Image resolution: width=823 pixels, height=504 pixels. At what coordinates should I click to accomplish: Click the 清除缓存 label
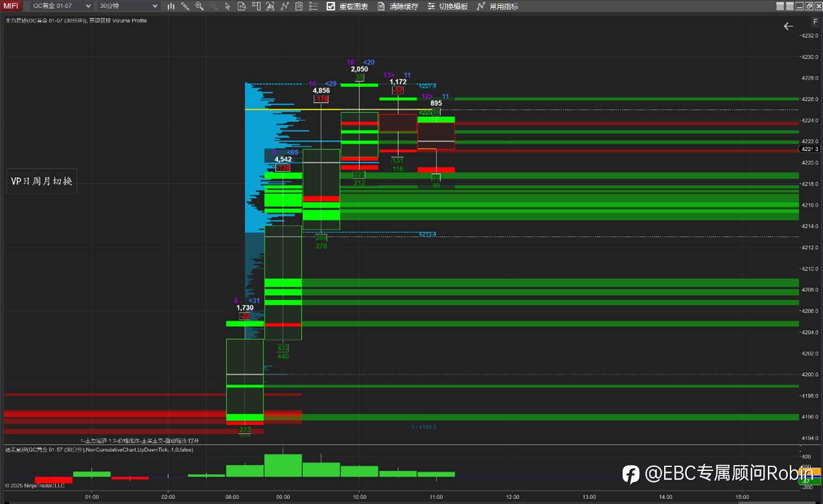(404, 6)
